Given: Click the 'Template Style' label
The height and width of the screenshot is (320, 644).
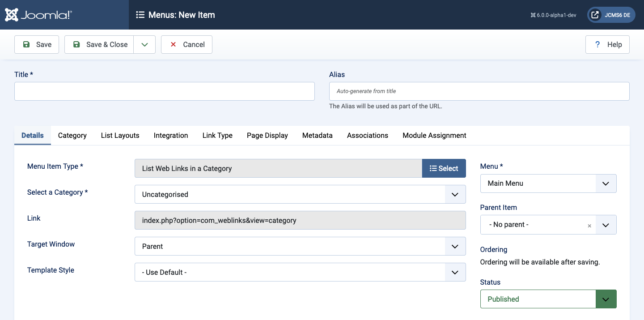Looking at the screenshot, I should click(x=51, y=270).
